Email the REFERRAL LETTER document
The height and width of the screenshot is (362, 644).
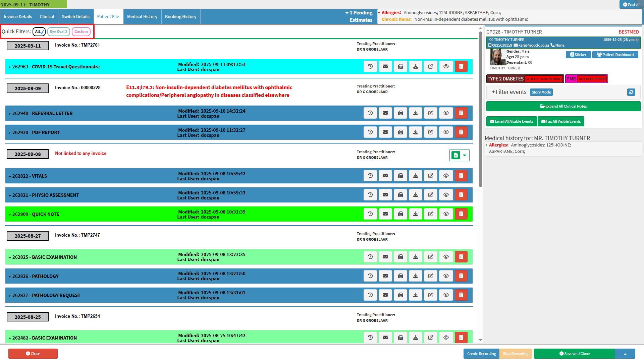click(x=385, y=113)
